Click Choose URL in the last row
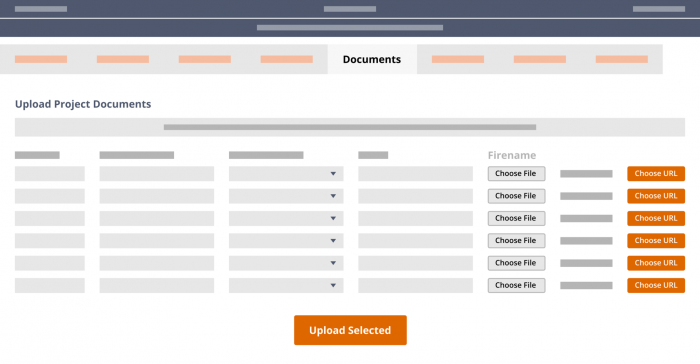This screenshot has height=364, width=700. (x=656, y=285)
